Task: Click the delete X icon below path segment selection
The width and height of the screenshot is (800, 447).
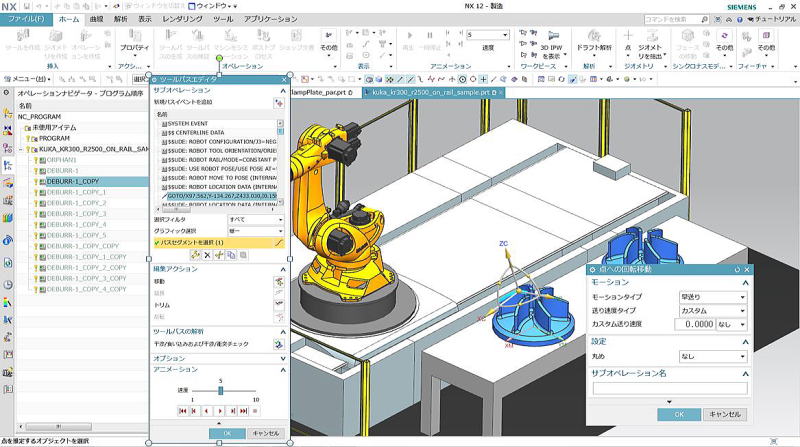Action: [x=207, y=255]
